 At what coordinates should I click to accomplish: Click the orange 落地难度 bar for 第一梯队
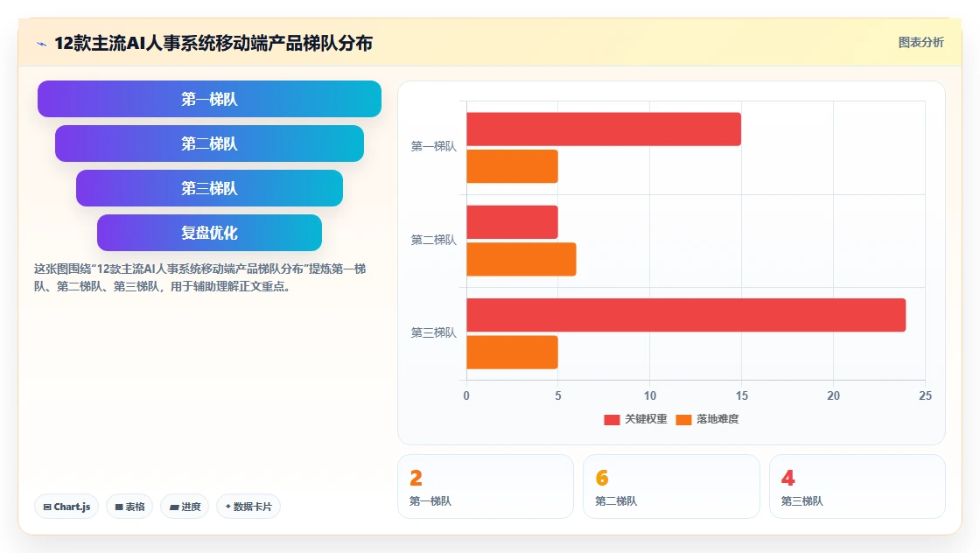(x=512, y=166)
